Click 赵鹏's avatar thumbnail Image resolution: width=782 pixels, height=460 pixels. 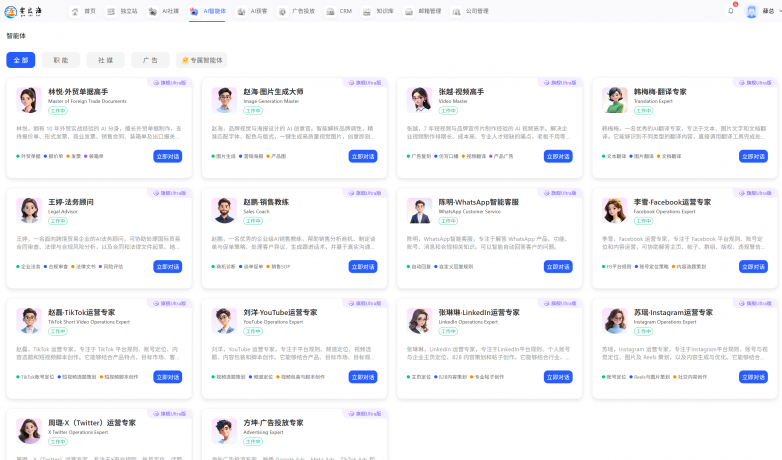224,210
